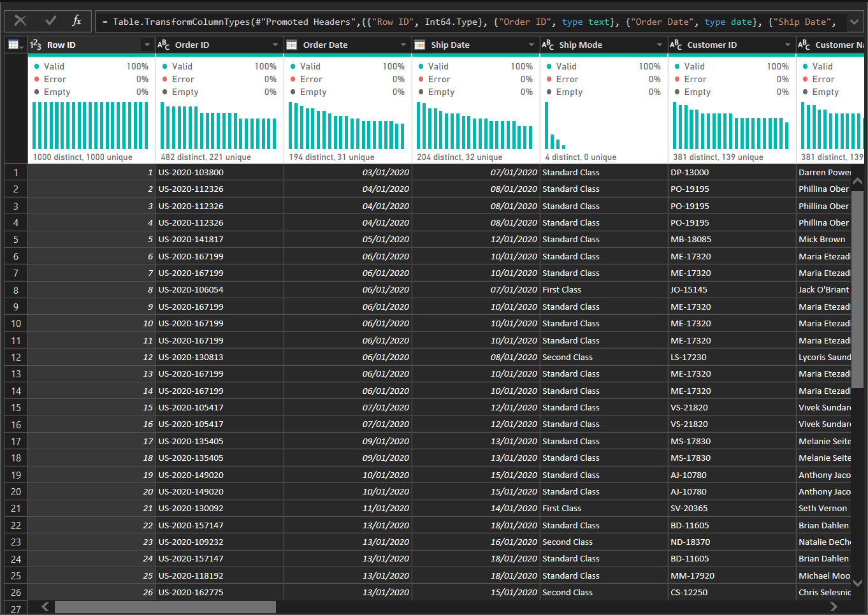Open the Ship Mode filter dropdown
868x615 pixels.
click(x=659, y=45)
